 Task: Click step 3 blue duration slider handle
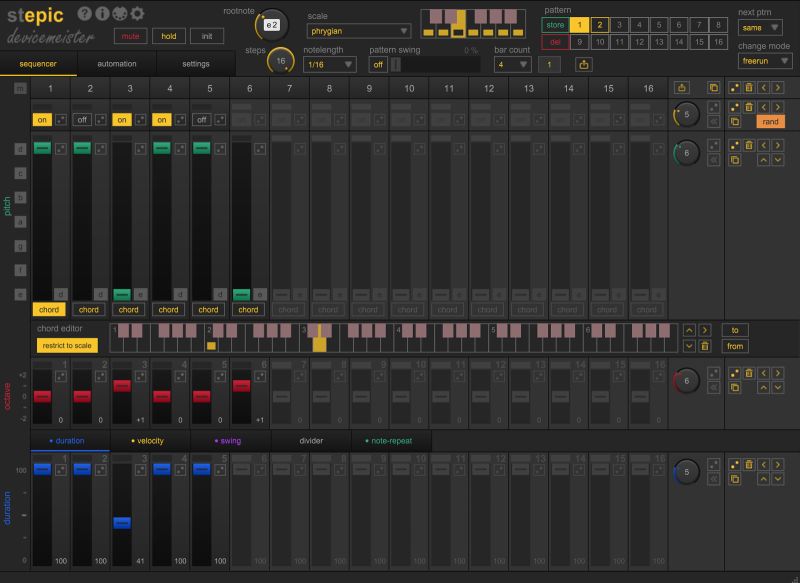[122, 522]
